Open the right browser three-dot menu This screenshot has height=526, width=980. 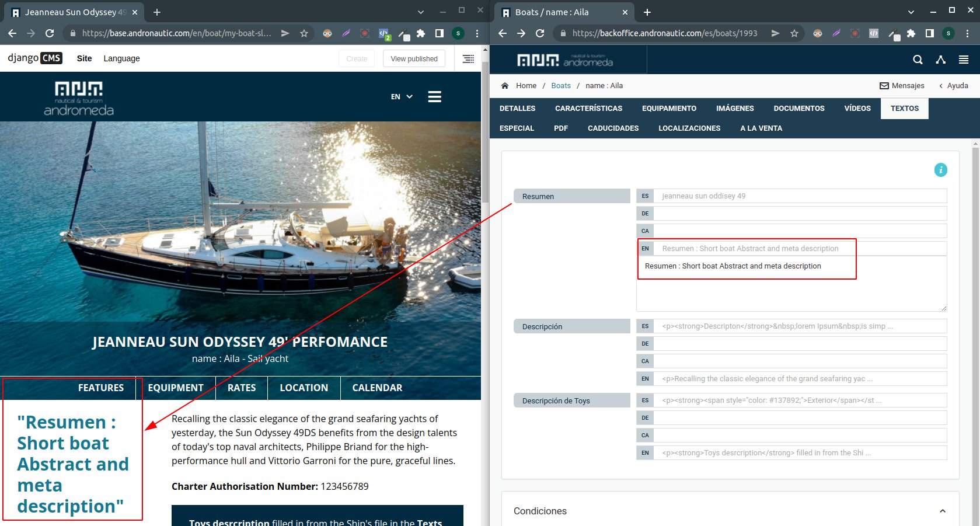(x=967, y=33)
